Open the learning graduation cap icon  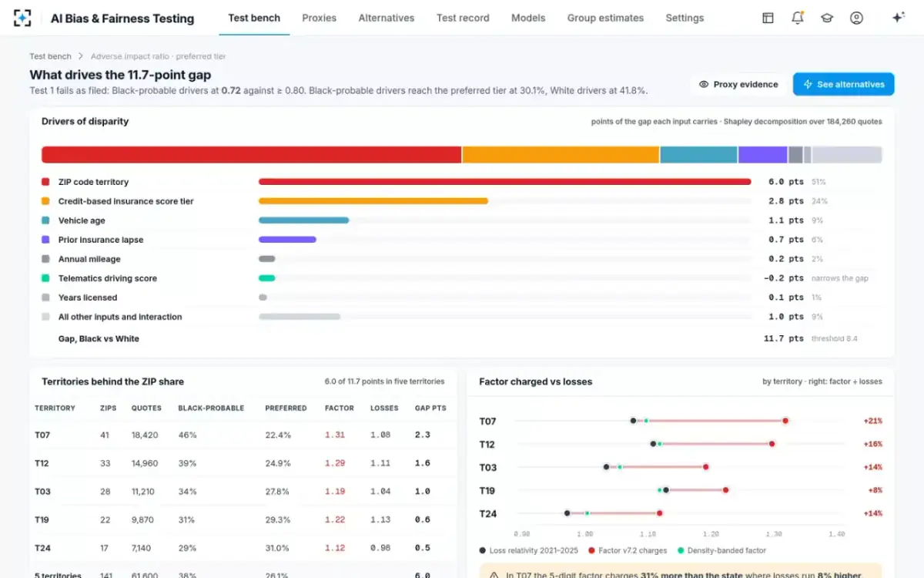(x=827, y=18)
